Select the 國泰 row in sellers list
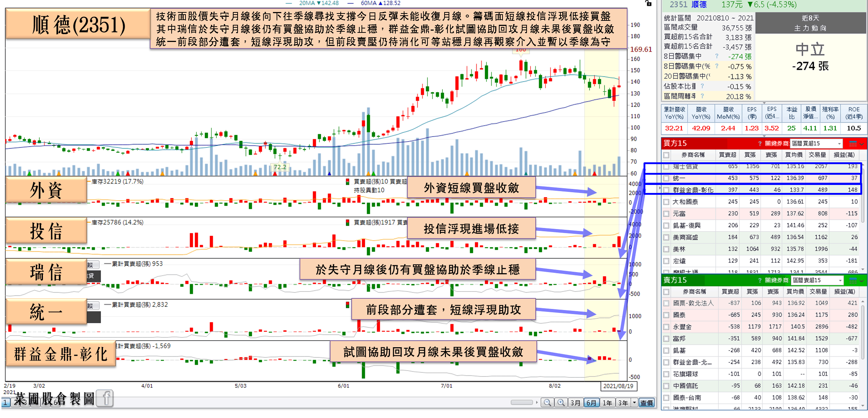The image size is (868, 418). coord(761,315)
